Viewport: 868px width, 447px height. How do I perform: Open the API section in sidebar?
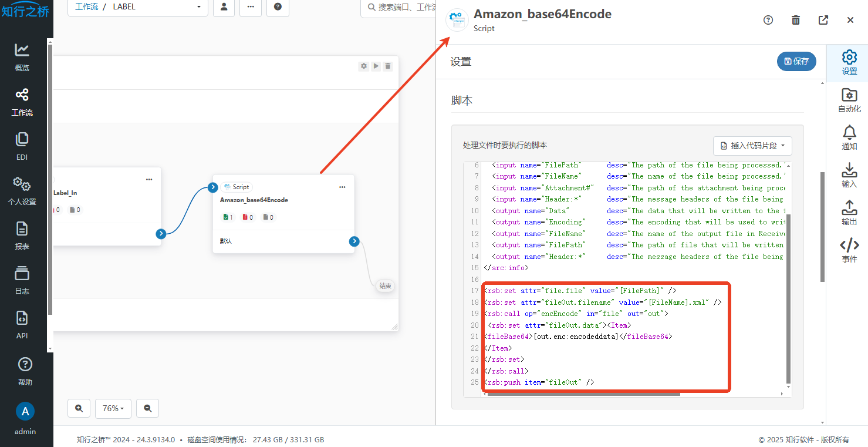[x=22, y=325]
